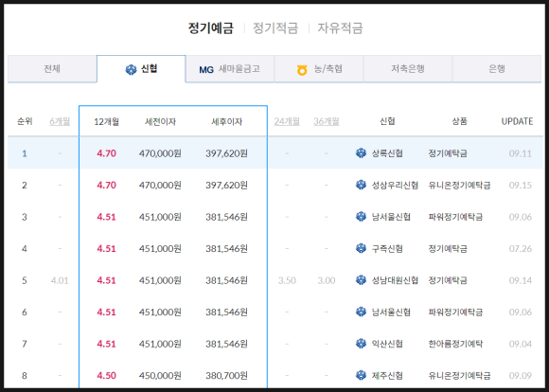
Task: Click the 09.14 update date
Action: (521, 280)
